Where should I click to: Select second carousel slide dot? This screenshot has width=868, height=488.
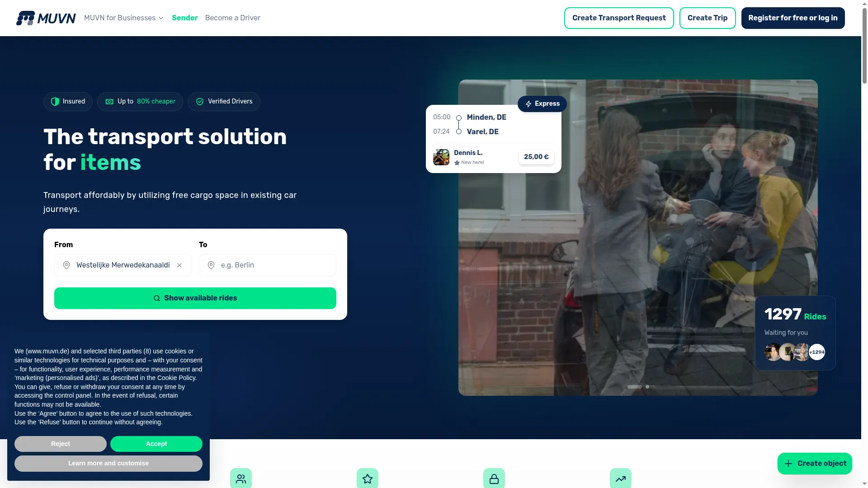point(647,387)
